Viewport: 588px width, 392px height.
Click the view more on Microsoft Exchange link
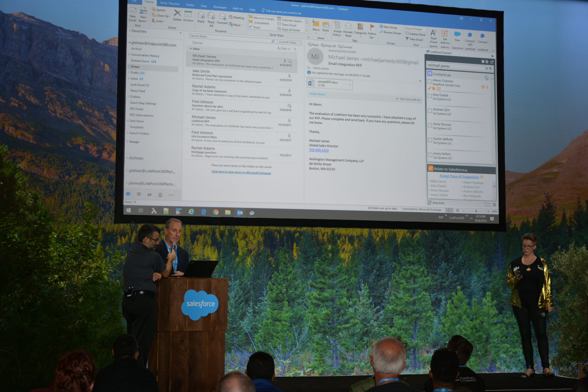point(241,172)
